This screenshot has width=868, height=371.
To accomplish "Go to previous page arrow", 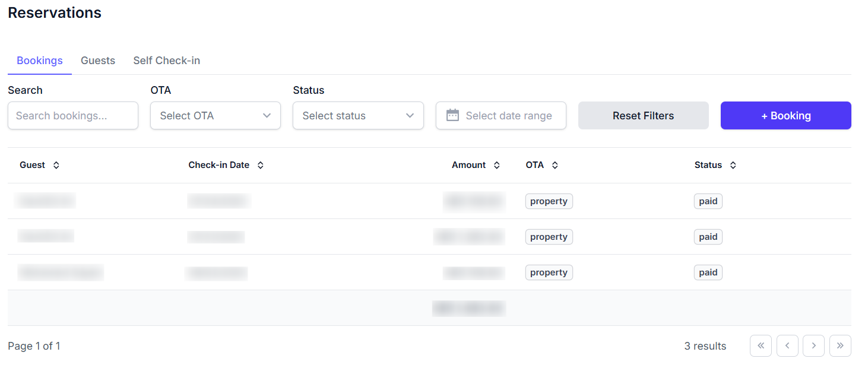I will click(787, 346).
